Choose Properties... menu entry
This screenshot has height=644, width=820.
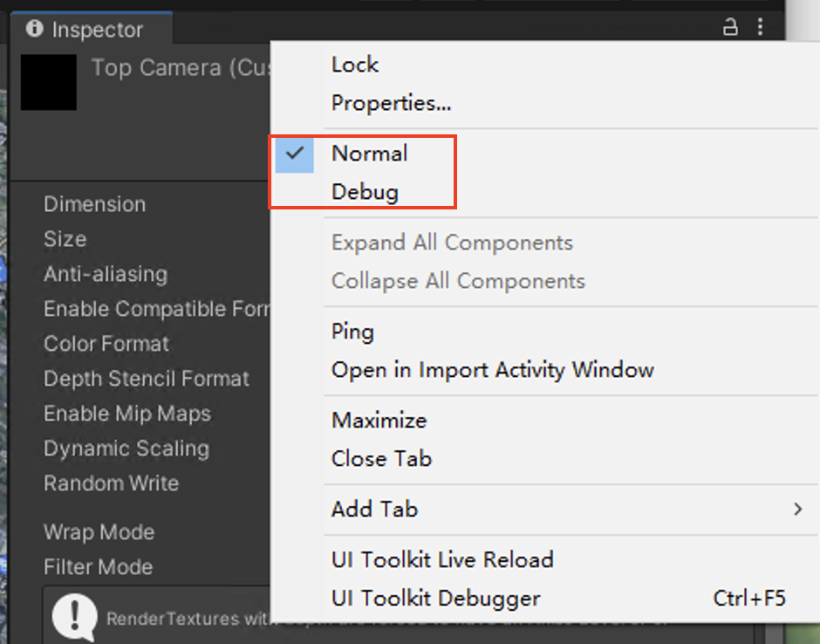391,103
